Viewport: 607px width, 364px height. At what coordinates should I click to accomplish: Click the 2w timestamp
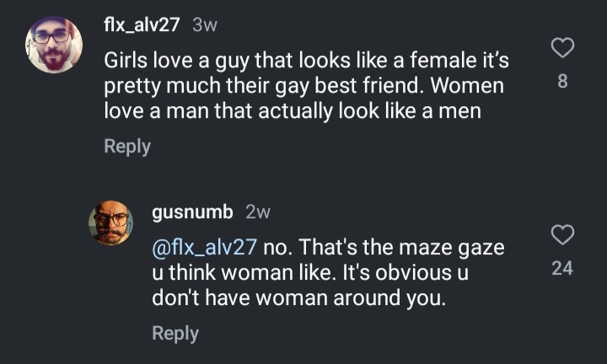pos(257,212)
